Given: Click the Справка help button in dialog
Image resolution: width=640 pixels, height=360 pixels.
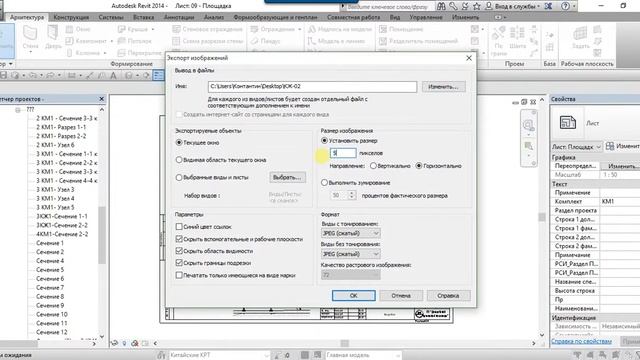Looking at the screenshot, I should coord(448,296).
